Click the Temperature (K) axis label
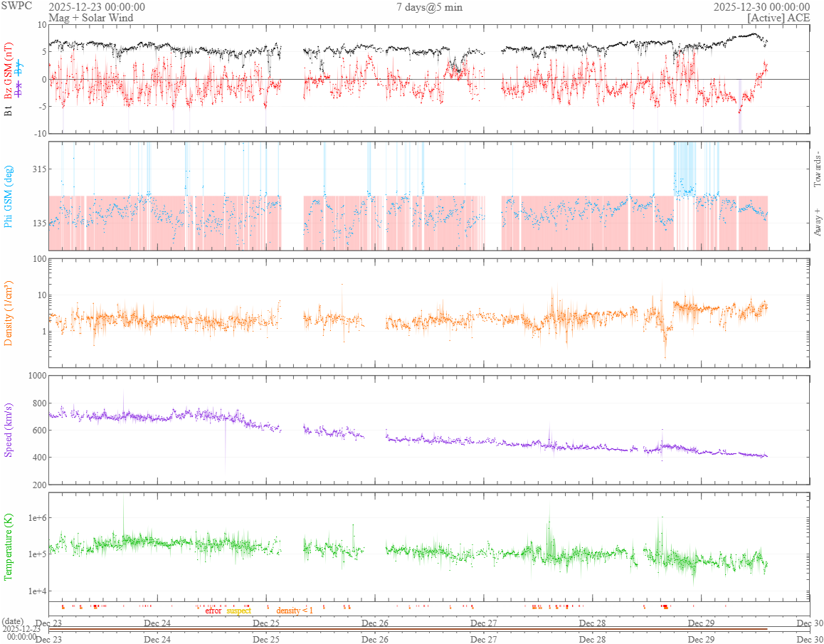This screenshot has width=824, height=644. [x=9, y=547]
